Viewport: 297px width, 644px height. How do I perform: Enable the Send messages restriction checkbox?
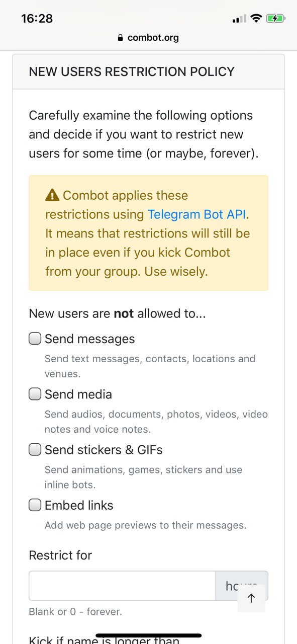tap(35, 339)
